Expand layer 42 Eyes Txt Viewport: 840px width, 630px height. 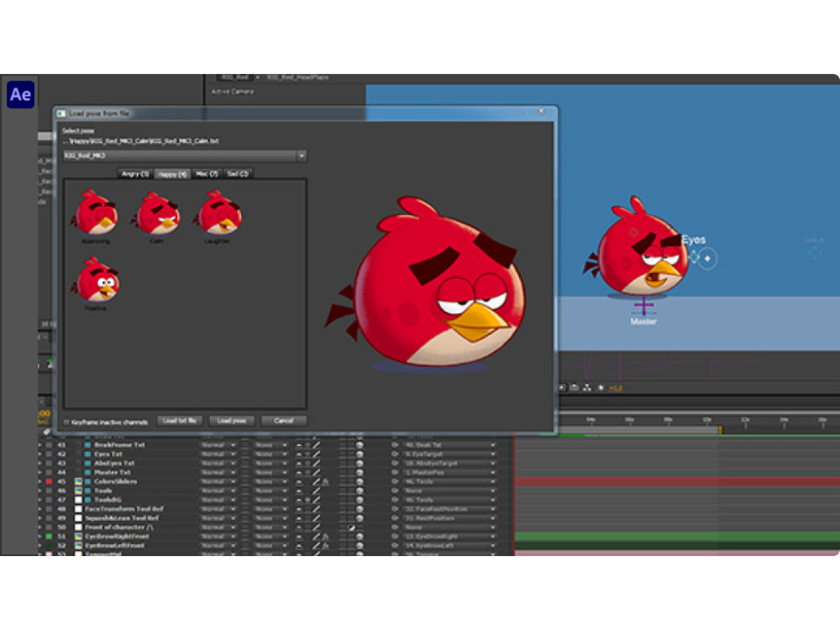tap(40, 454)
